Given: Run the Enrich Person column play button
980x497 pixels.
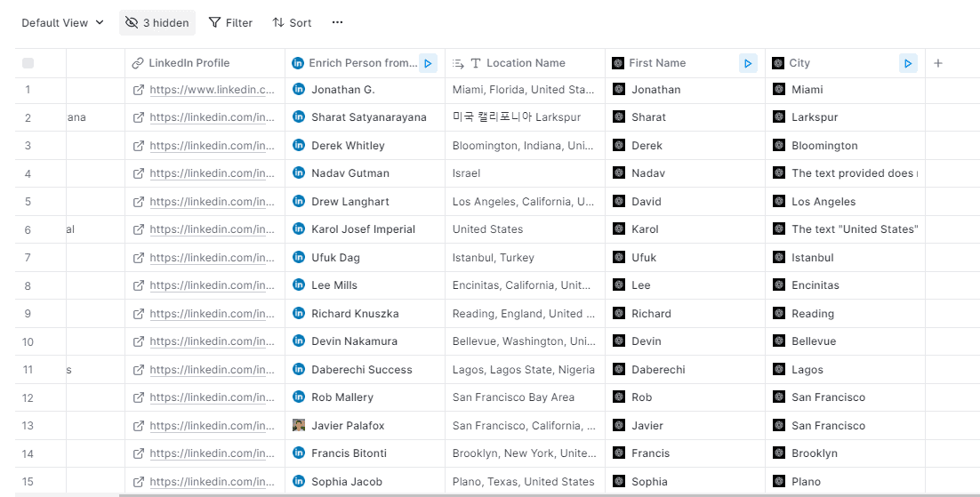Looking at the screenshot, I should click(x=428, y=63).
